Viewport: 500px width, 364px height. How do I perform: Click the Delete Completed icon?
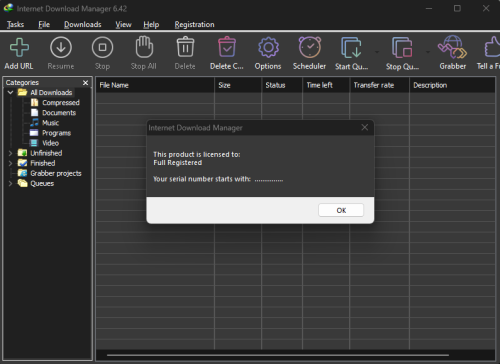tap(227, 47)
